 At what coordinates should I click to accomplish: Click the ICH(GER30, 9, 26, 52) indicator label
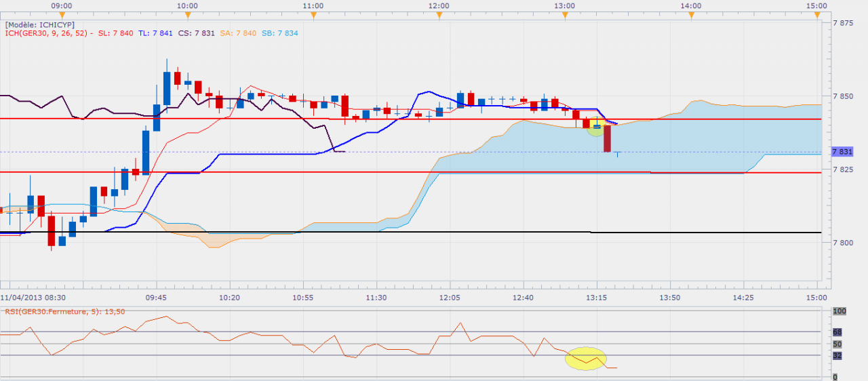46,34
